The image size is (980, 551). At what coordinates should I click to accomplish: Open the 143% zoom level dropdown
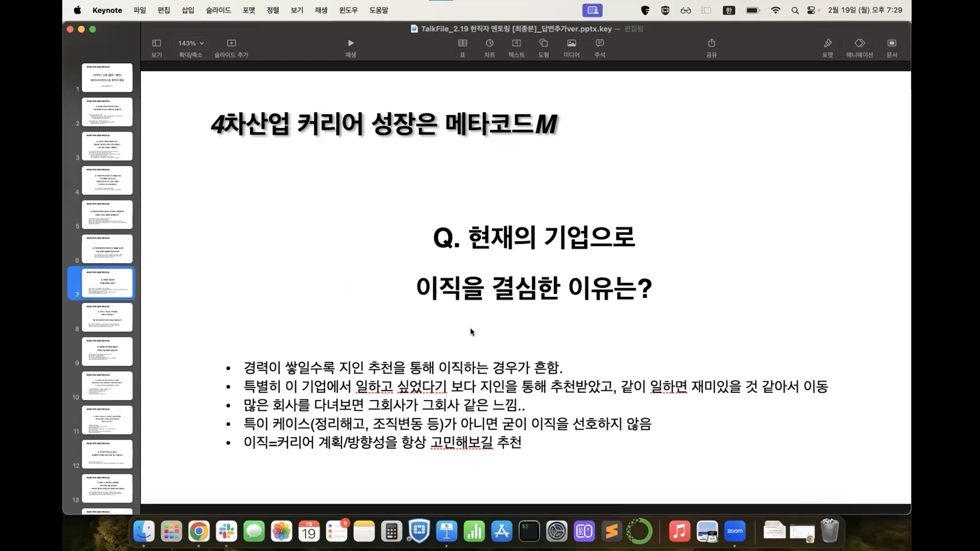click(x=191, y=43)
